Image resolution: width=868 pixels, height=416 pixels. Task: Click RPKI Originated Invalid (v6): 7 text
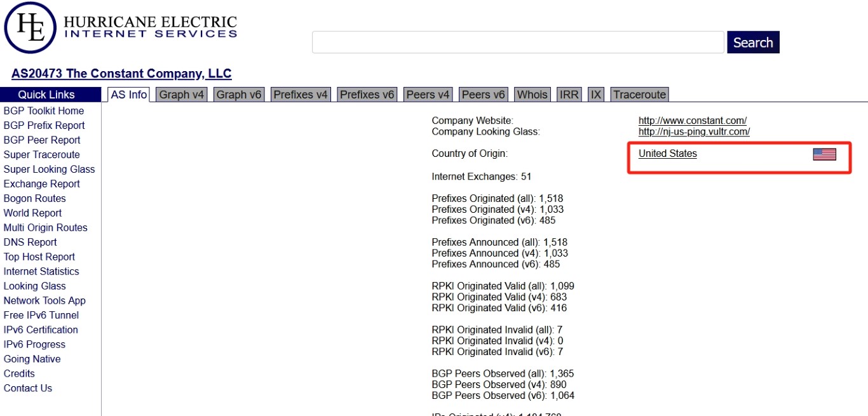click(x=498, y=352)
